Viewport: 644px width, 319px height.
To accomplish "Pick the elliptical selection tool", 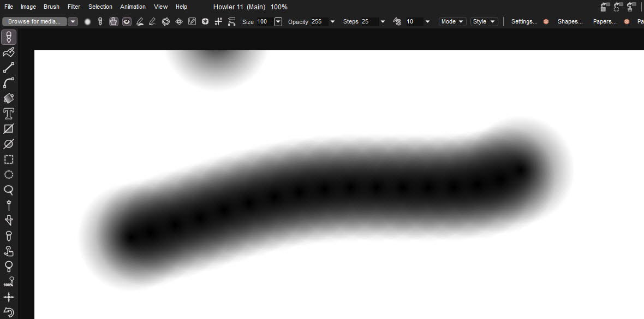I will 9,175.
